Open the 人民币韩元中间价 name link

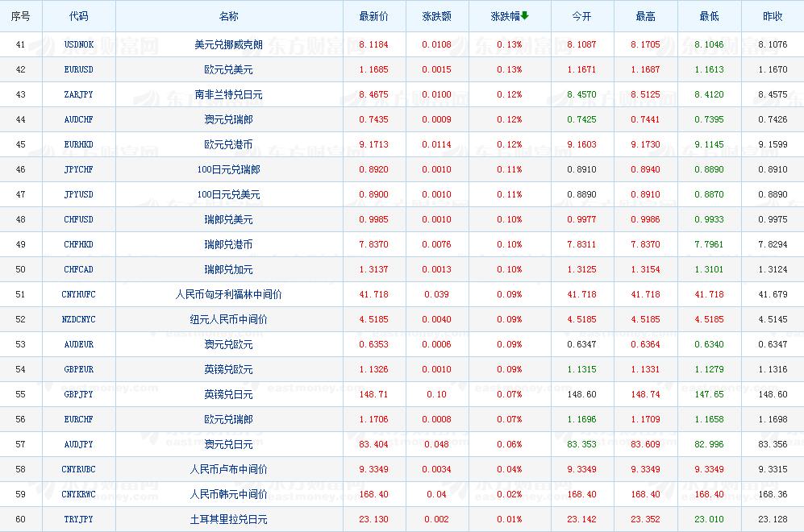[x=229, y=494]
